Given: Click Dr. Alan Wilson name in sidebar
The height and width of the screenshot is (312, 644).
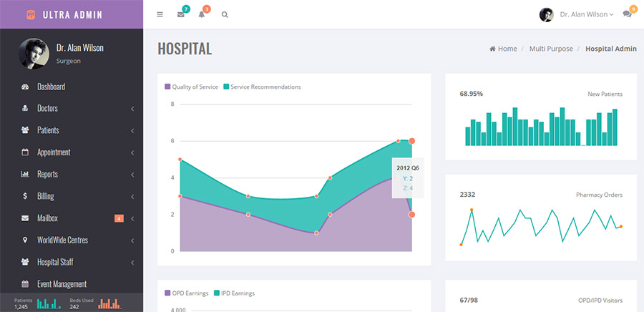Looking at the screenshot, I should click(79, 48).
